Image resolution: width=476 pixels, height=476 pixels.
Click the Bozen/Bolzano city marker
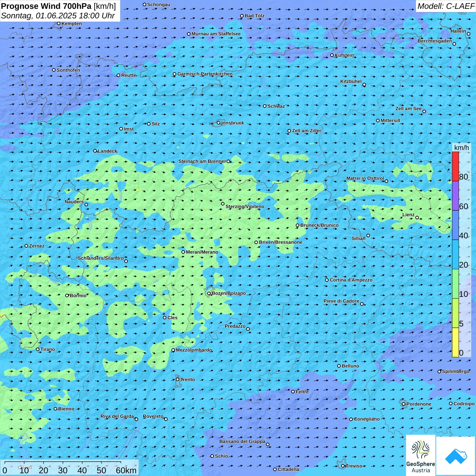(209, 293)
